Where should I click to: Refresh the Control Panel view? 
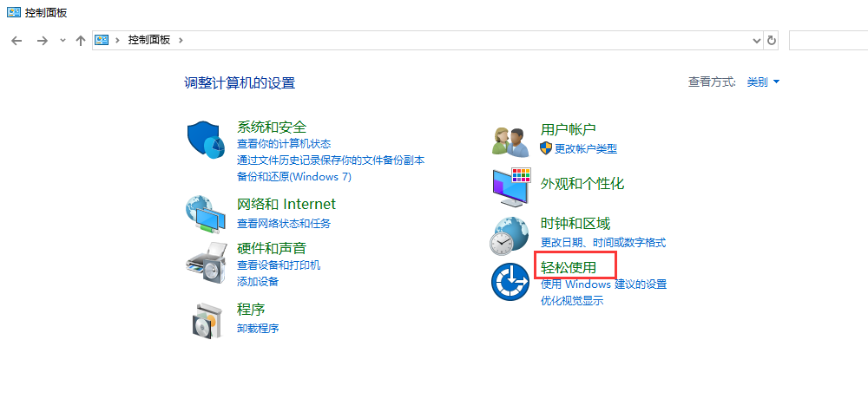pos(771,41)
